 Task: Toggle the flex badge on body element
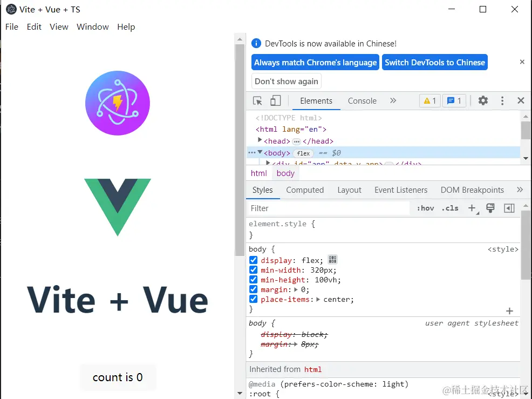[303, 153]
